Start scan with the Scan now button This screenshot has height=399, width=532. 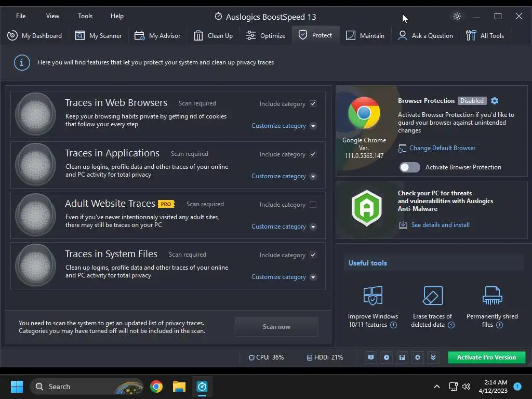click(x=276, y=327)
